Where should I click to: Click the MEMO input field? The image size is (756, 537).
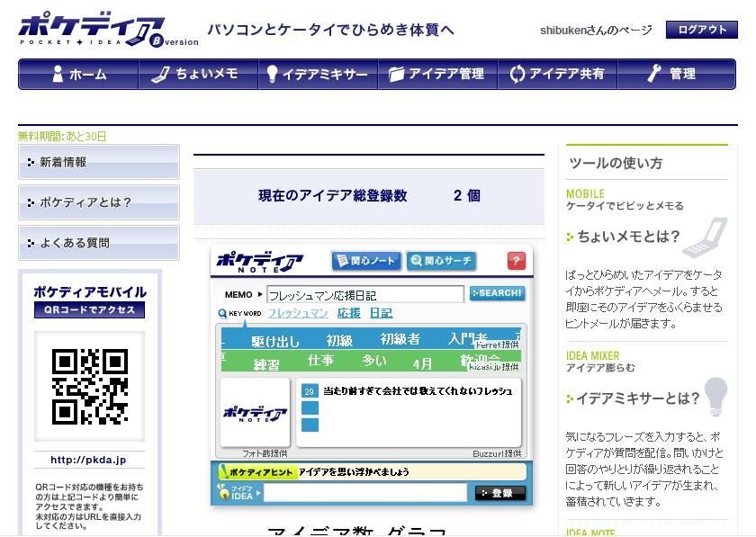coord(365,294)
